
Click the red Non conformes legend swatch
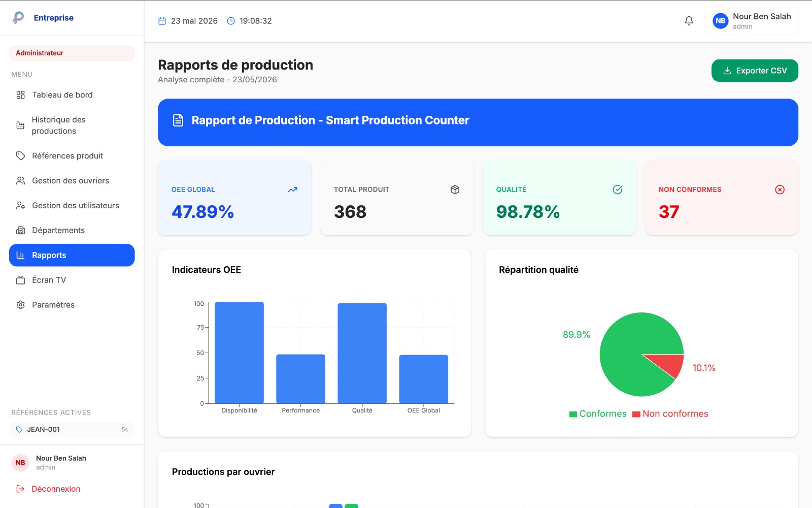636,414
